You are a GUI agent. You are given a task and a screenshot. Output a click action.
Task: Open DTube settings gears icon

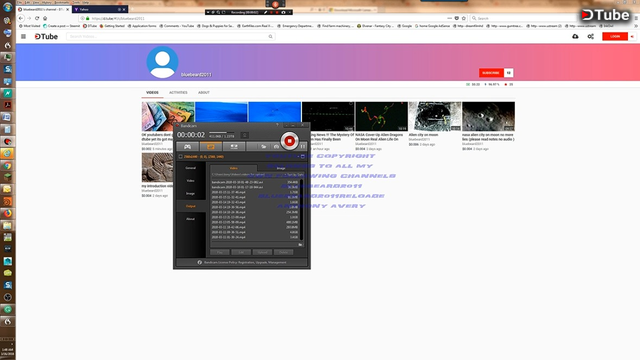[x=591, y=36]
